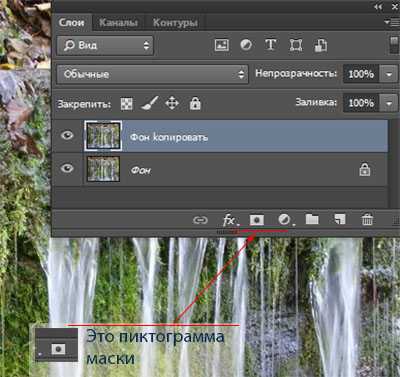The image size is (400, 377).
Task: Hide the Фон копировать layer eye
Action: click(x=67, y=135)
